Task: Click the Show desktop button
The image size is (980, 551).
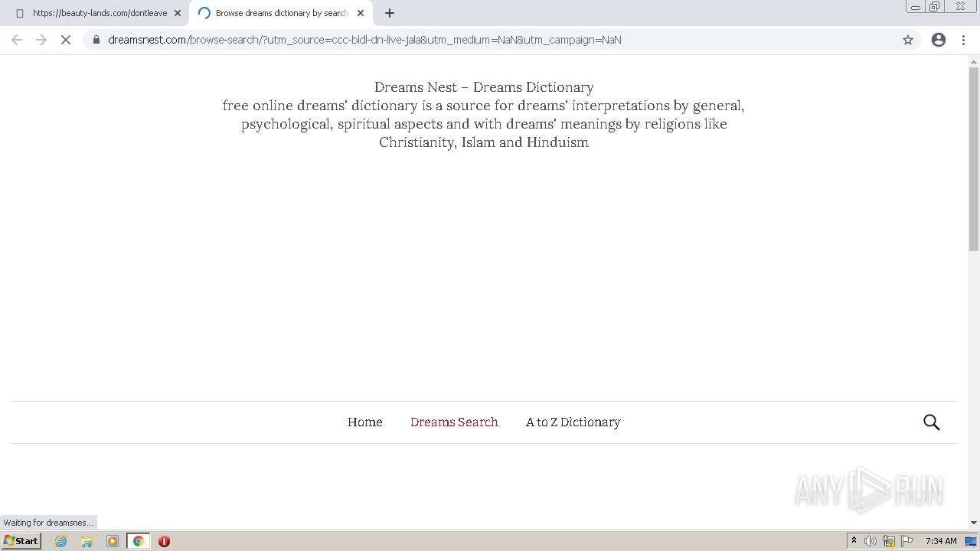Action: tap(971, 541)
